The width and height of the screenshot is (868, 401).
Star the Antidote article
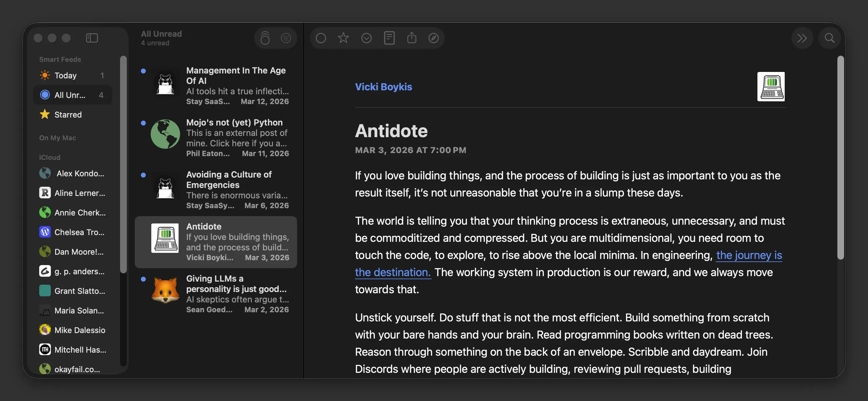pos(343,38)
